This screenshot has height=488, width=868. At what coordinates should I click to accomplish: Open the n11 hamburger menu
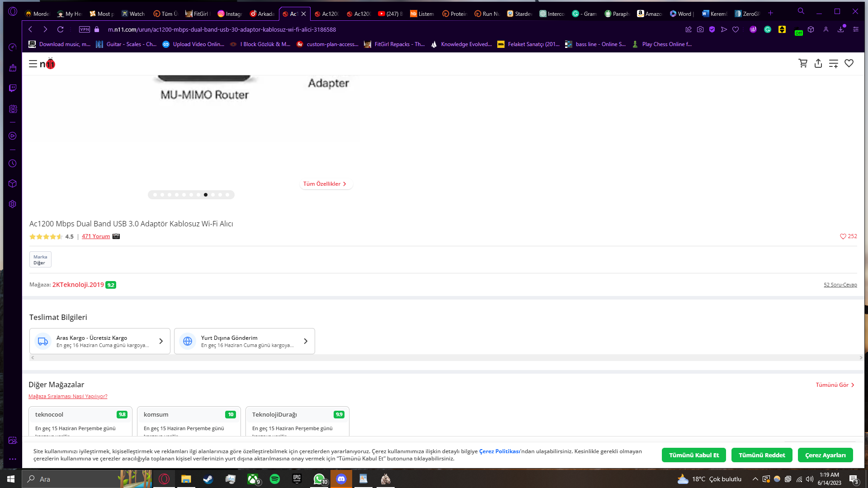pos(33,64)
